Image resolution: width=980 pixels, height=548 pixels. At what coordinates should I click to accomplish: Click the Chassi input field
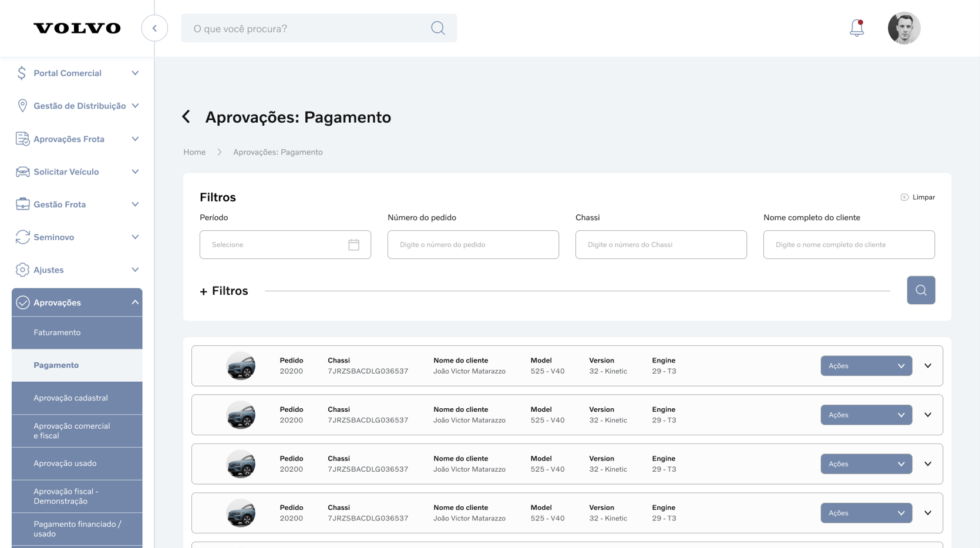[x=661, y=245]
